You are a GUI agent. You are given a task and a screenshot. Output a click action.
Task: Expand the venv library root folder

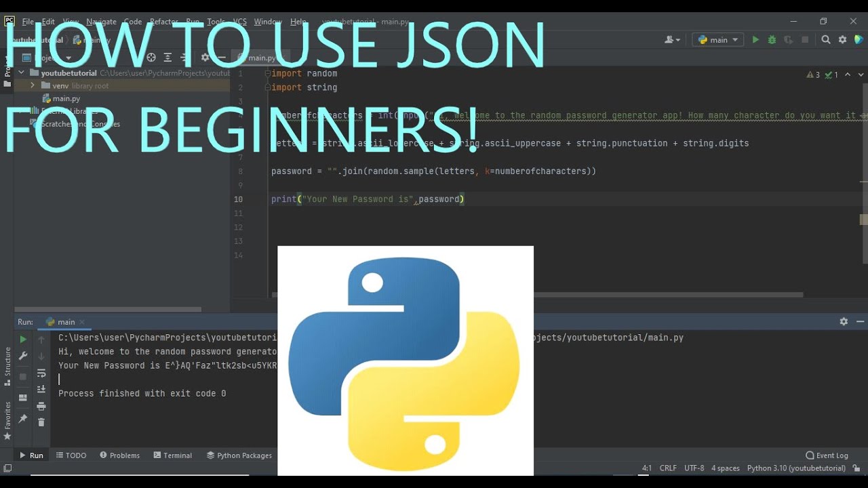click(32, 85)
